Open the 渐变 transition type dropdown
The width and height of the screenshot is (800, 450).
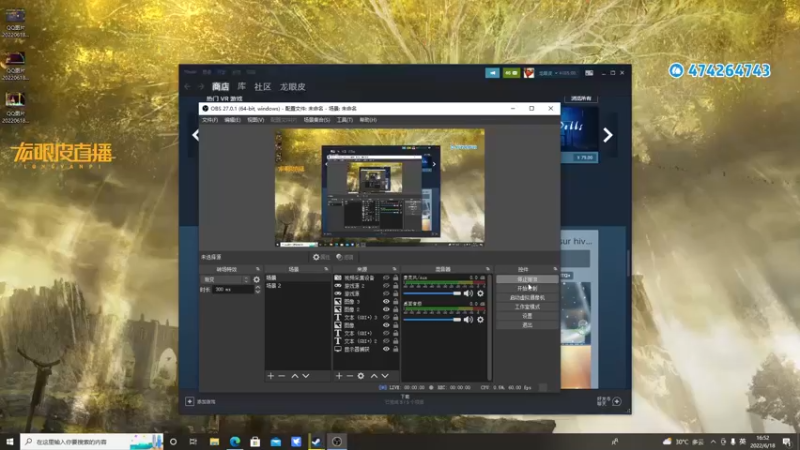point(226,280)
